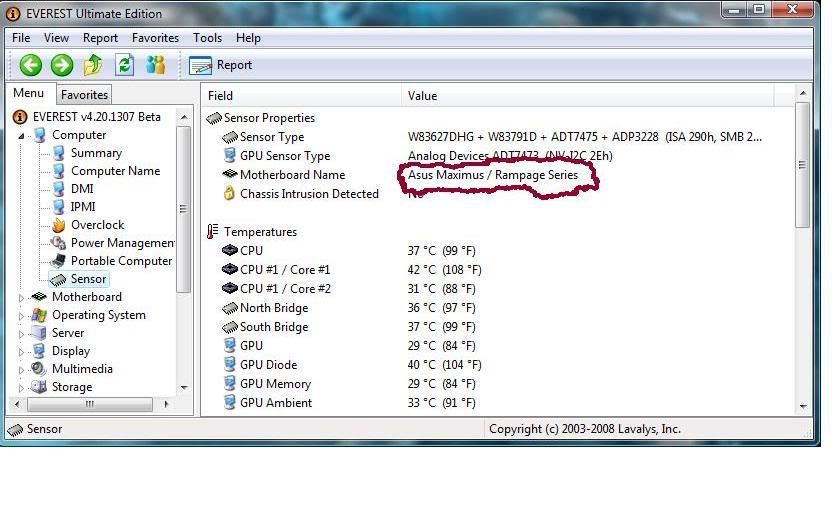Open the Report menu
Viewport: 840px width, 525px height.
coord(100,38)
